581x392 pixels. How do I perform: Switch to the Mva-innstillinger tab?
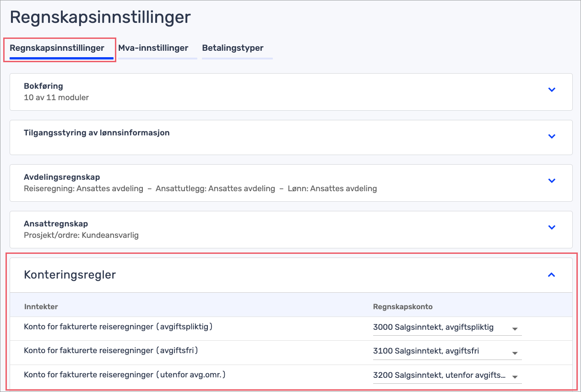[153, 48]
